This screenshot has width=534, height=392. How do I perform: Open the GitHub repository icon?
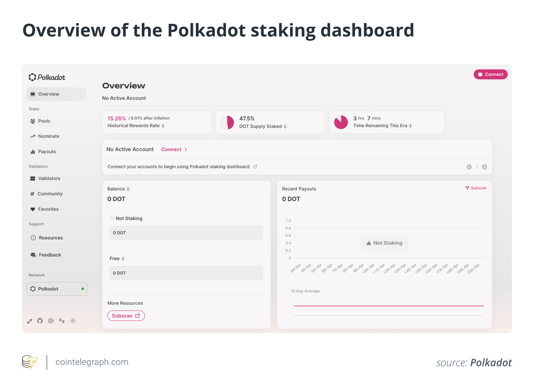40,321
